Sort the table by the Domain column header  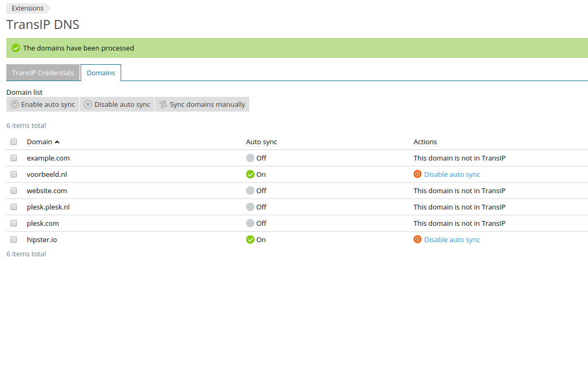tap(40, 142)
